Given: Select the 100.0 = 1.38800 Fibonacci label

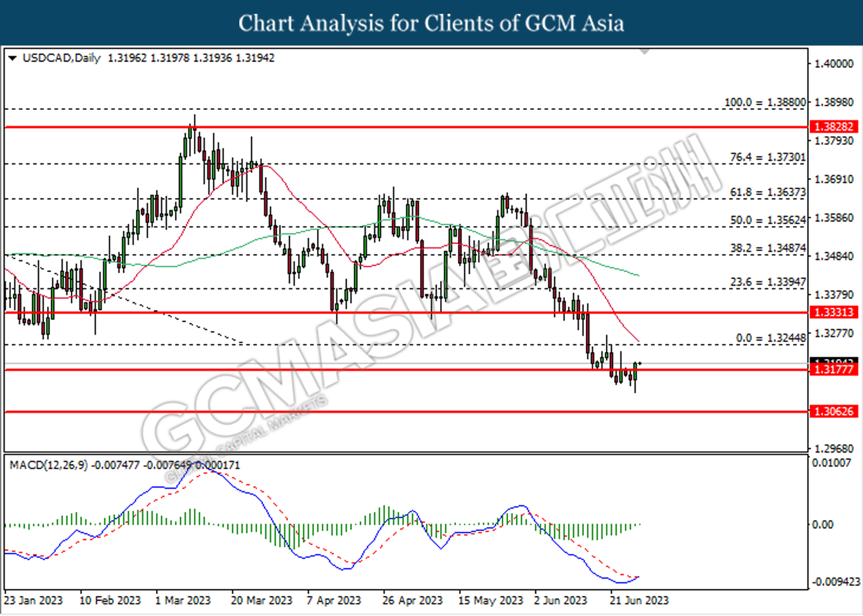Looking at the screenshot, I should tap(765, 102).
